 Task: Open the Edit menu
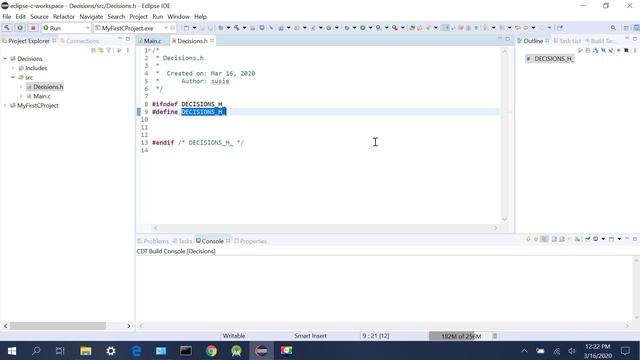[x=20, y=17]
